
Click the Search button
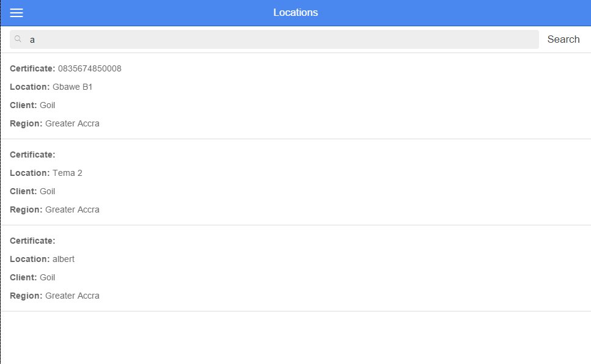(x=563, y=39)
